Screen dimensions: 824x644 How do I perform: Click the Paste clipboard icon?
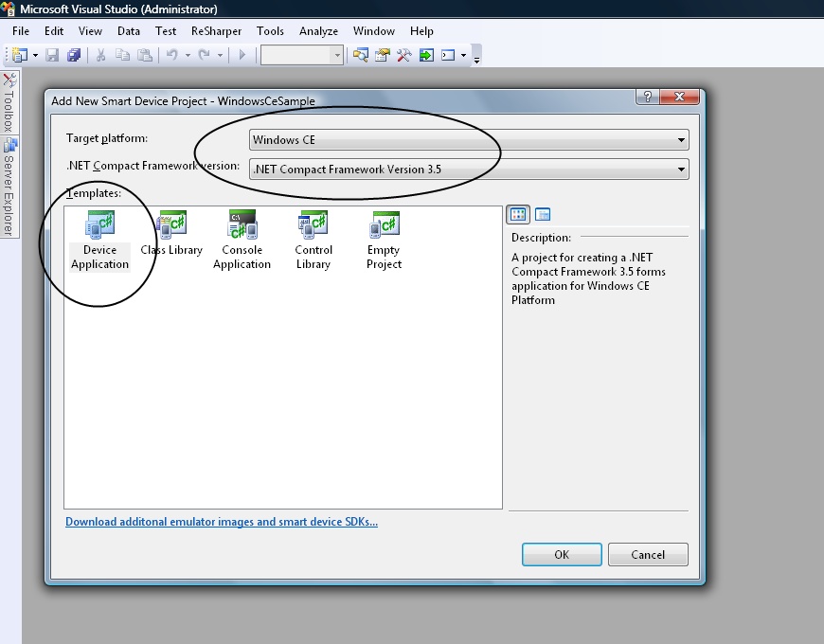pos(145,55)
